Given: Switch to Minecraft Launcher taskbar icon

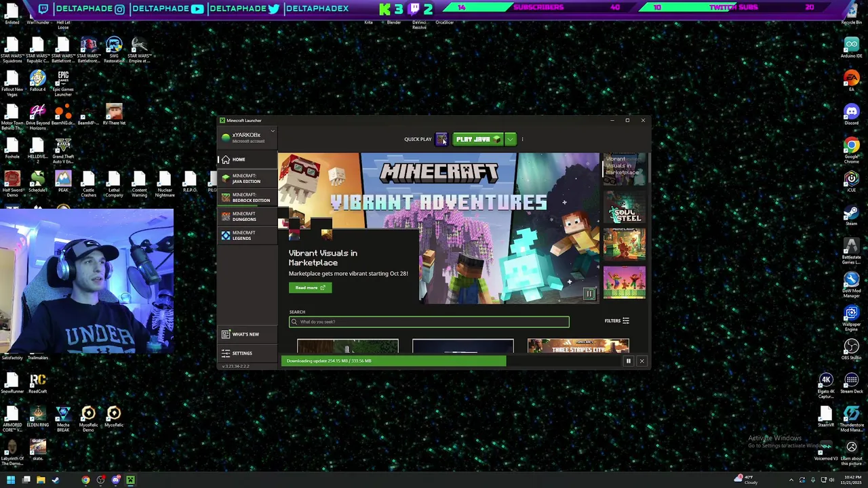Looking at the screenshot, I should (x=130, y=481).
